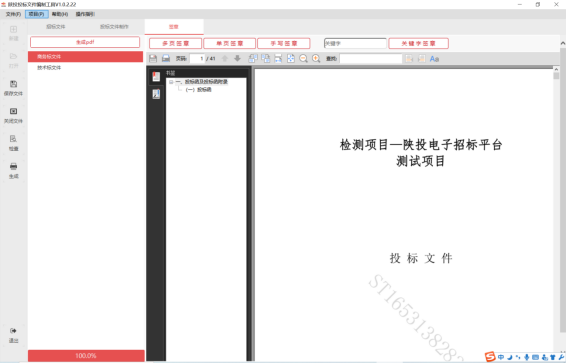Click the 关键字签章 button

click(418, 43)
